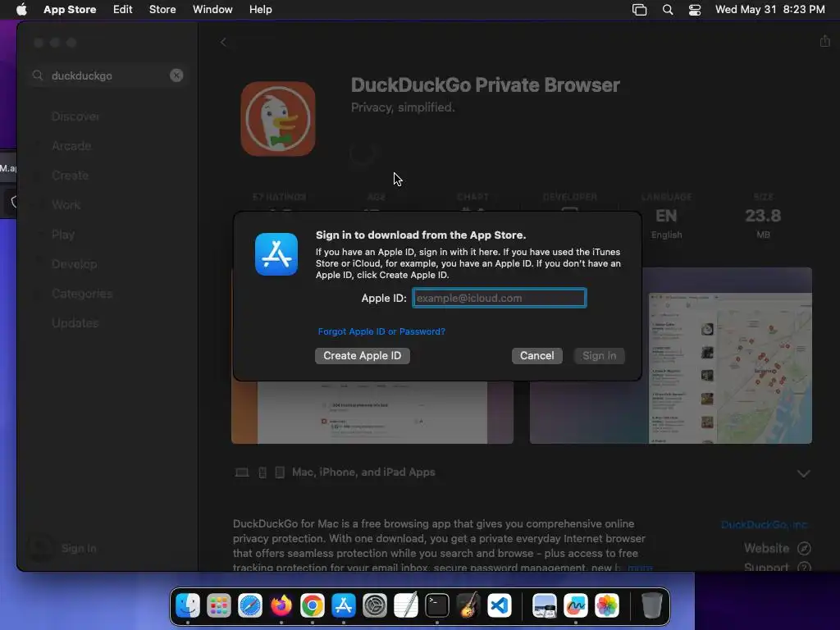Image resolution: width=840 pixels, height=630 pixels.
Task: Click the search field with duckduckgo
Action: [107, 75]
